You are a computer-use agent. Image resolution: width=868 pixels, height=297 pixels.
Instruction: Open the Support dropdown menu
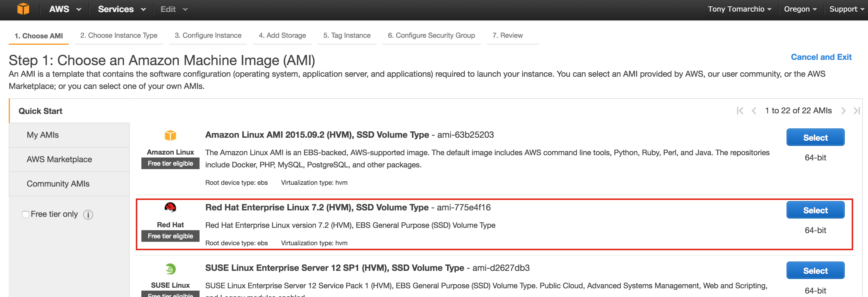click(x=846, y=9)
